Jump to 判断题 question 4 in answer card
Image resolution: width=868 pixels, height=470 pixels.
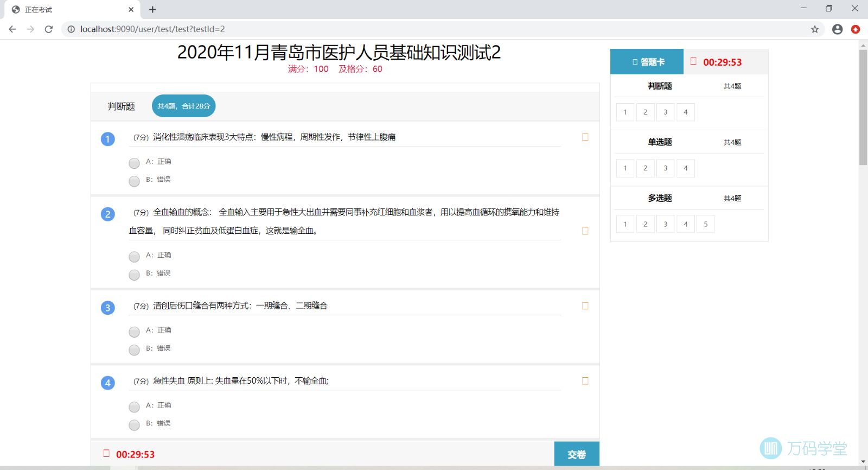pyautogui.click(x=685, y=112)
